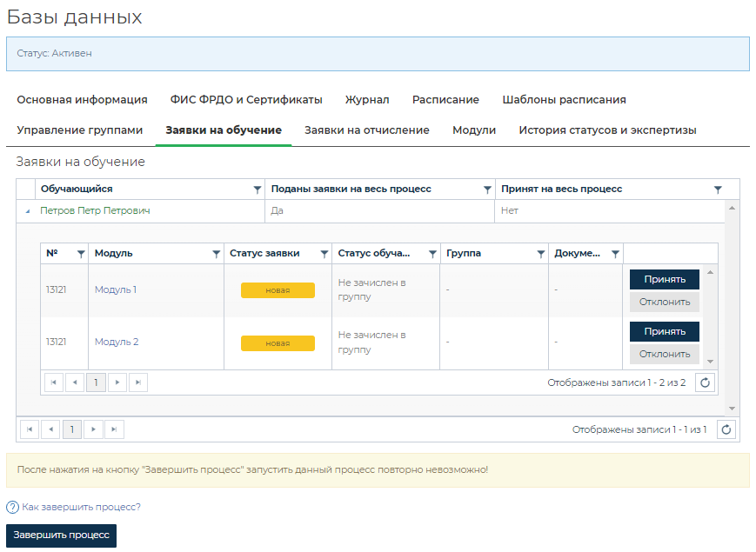Open filter dropdown for Поданы заявки column
This screenshot has width=756, height=552.
[x=487, y=190]
